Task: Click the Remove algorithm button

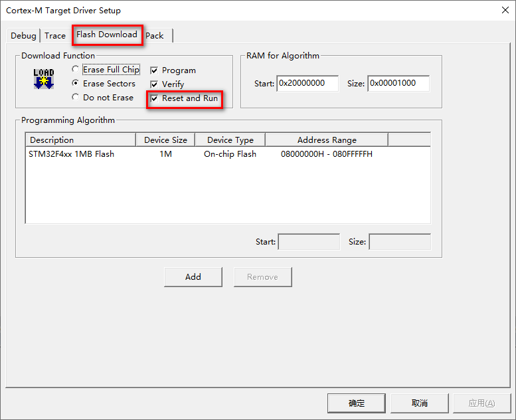Action: pyautogui.click(x=262, y=277)
